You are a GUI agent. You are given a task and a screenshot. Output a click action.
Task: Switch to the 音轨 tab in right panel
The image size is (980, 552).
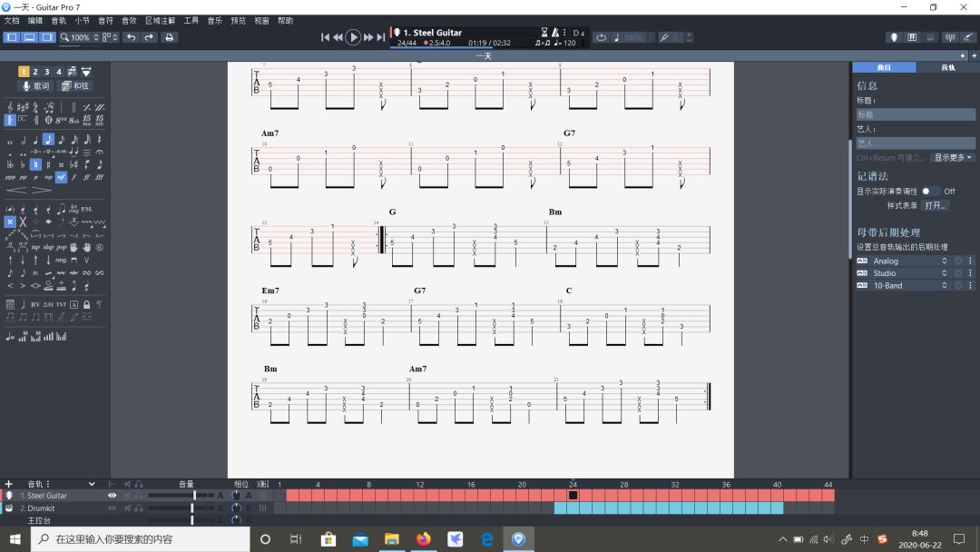tap(947, 67)
